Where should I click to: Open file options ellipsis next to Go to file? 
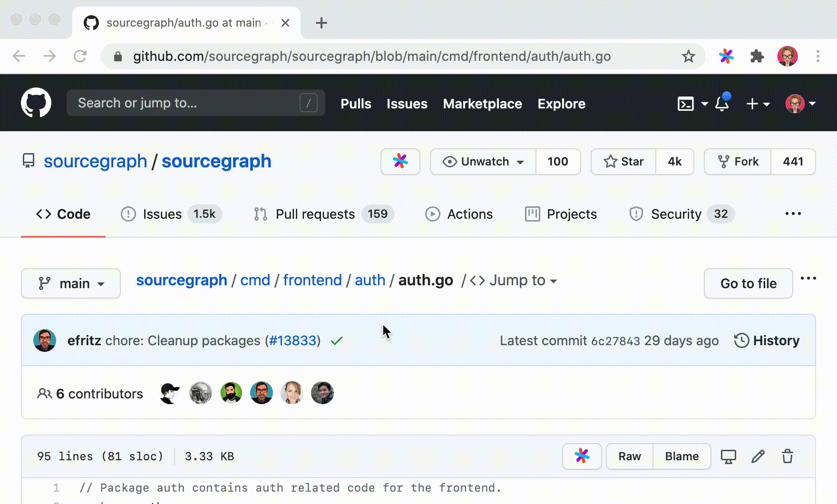808,279
